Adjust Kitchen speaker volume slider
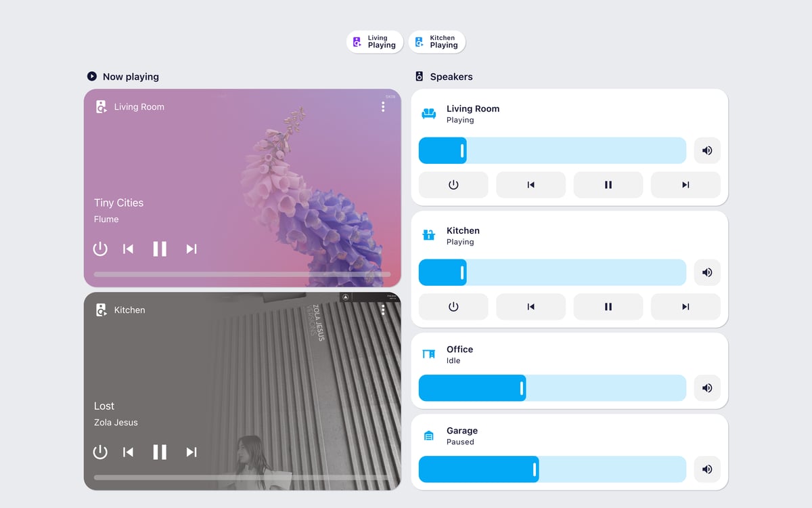812x508 pixels. 552,272
